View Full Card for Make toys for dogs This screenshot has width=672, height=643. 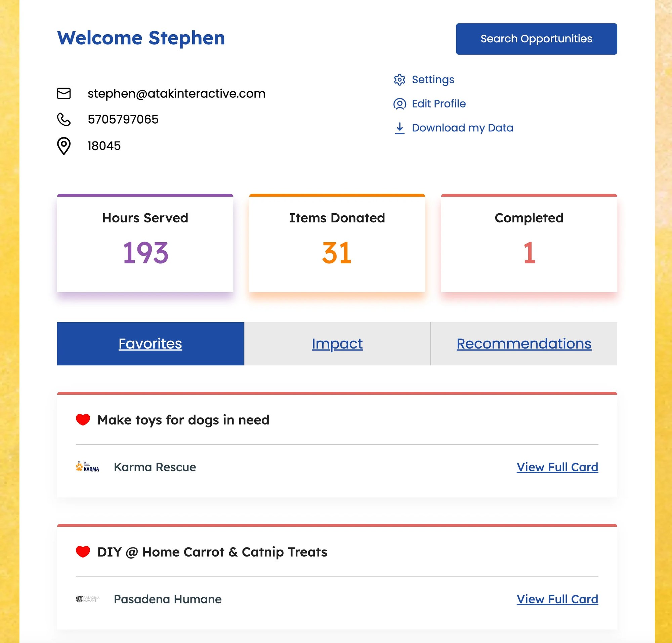click(557, 467)
